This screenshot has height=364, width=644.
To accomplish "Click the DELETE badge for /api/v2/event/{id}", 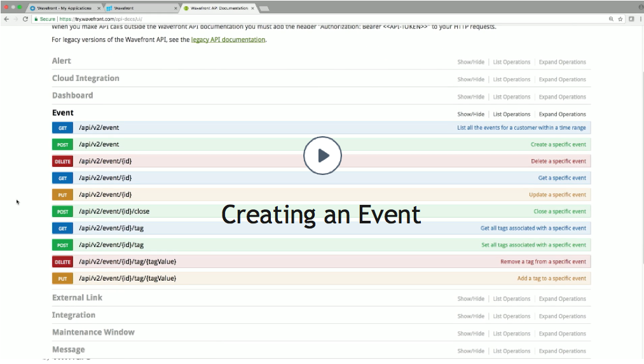I will pos(62,161).
